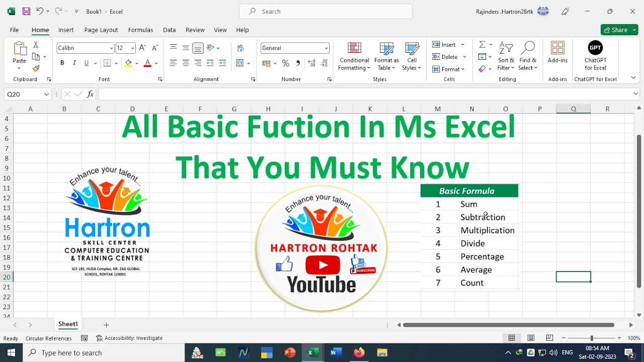
Task: Apply Percent Style
Action: (x=285, y=63)
